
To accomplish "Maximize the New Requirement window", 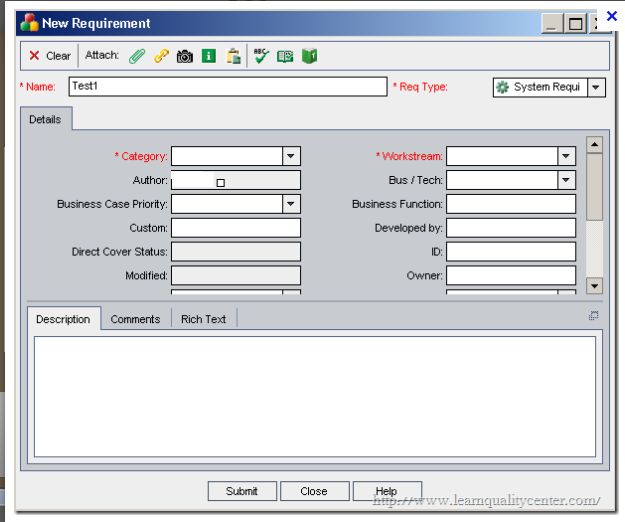I will [575, 24].
